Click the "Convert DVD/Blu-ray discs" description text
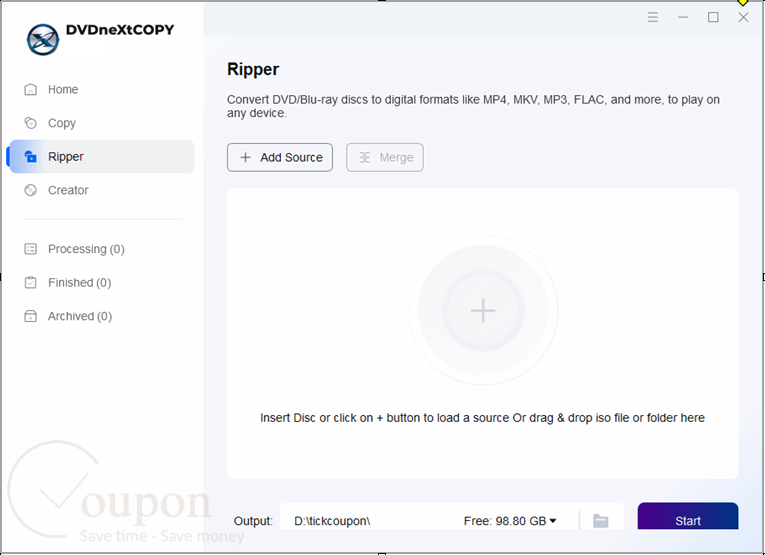This screenshot has width=765, height=555. 473,106
